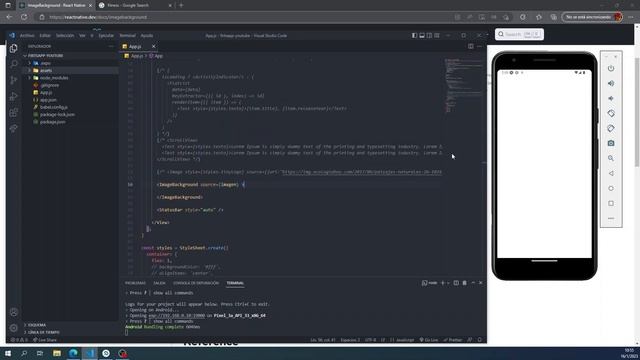Click Prettier in status bar

point(453,340)
